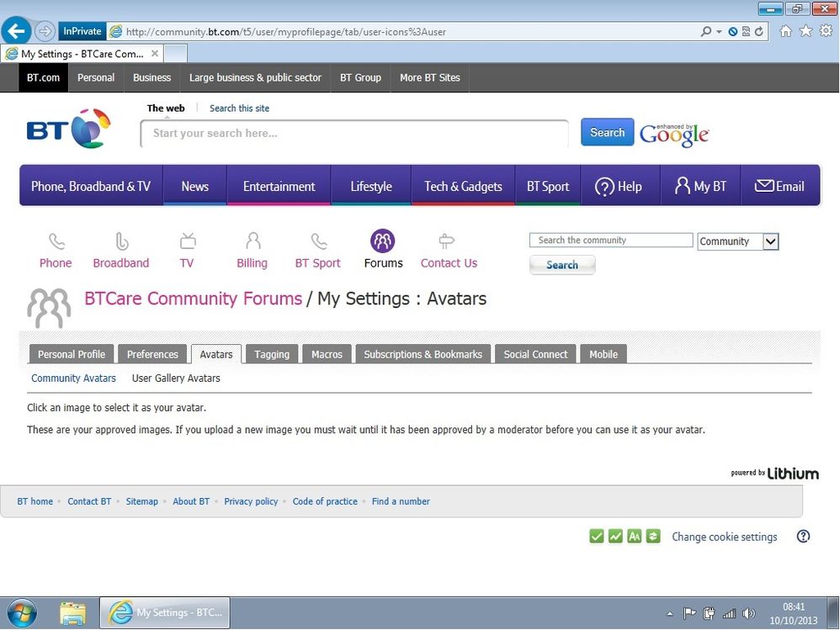Open the Email menu item
The width and height of the screenshot is (840, 630).
click(780, 186)
